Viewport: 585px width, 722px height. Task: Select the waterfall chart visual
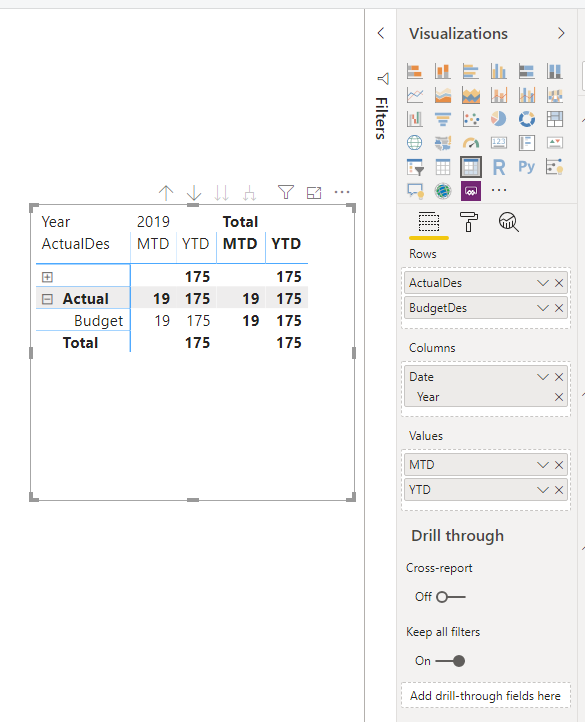(415, 119)
